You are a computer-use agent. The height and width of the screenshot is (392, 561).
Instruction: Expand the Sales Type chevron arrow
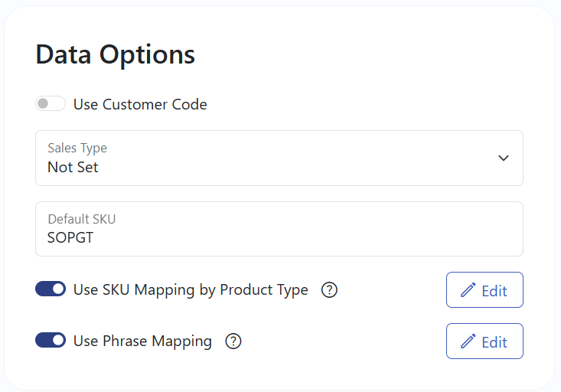(504, 158)
